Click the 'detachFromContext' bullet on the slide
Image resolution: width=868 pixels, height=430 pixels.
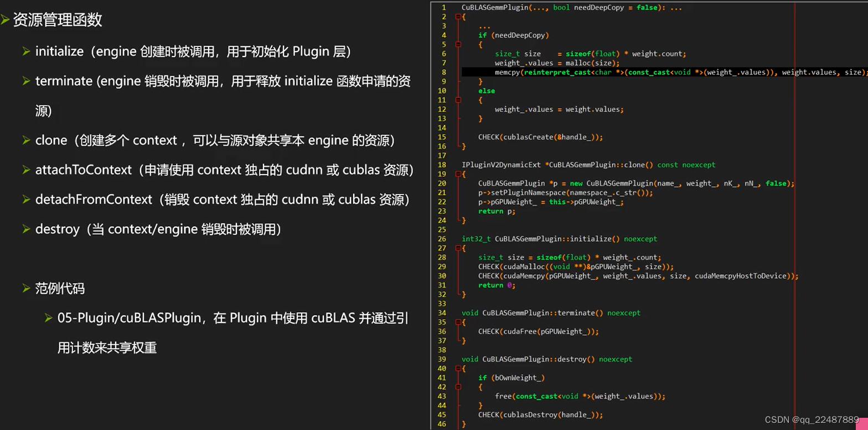(x=223, y=199)
